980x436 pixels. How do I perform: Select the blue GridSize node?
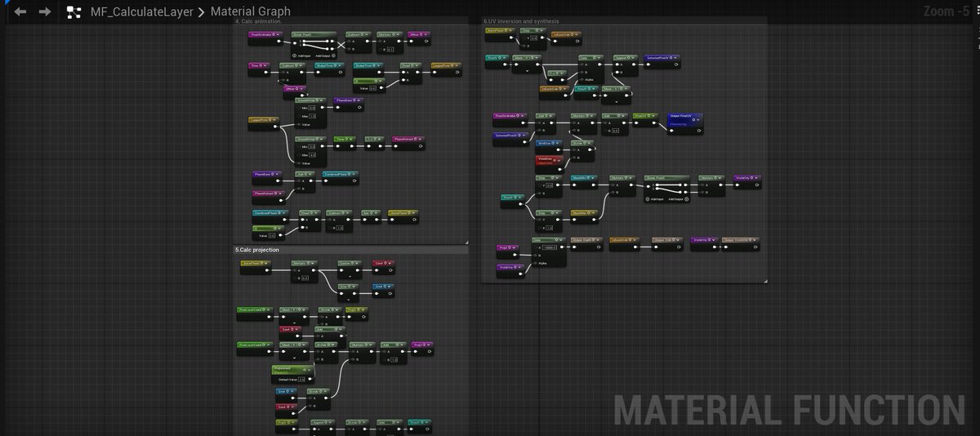tap(549, 147)
